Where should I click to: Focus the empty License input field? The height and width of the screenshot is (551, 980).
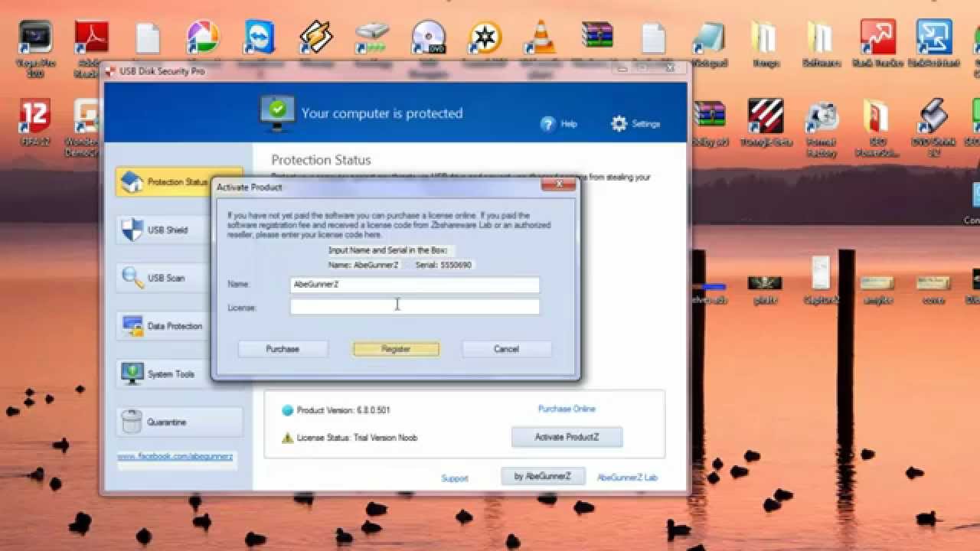click(414, 307)
